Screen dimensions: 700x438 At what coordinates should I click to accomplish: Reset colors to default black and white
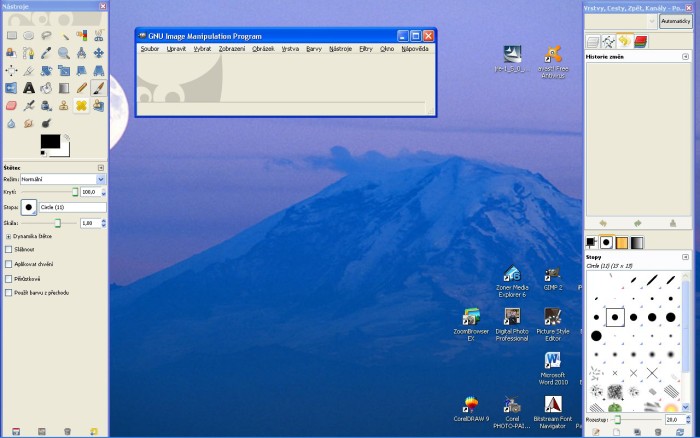click(x=43, y=154)
